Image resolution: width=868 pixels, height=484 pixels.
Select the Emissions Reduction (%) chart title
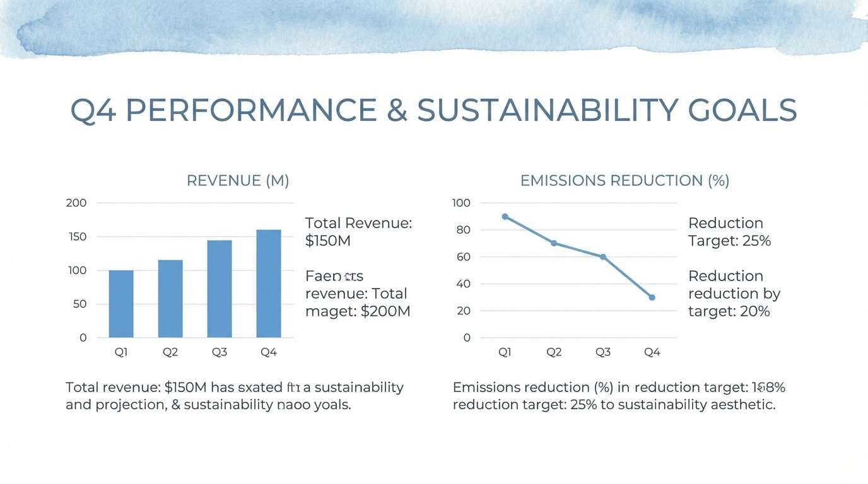(x=625, y=181)
